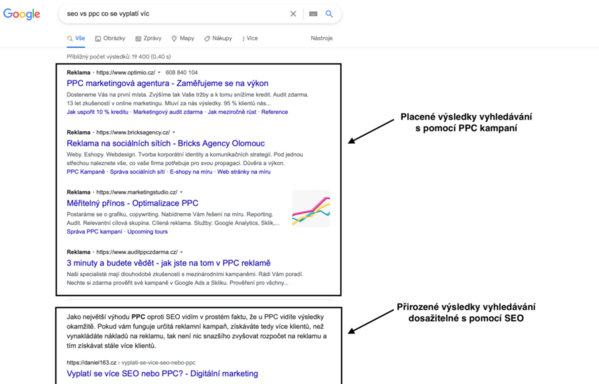The image size is (599, 384).
Task: Expand dropdown arrow next to optimio.cz URL
Action: (x=159, y=73)
